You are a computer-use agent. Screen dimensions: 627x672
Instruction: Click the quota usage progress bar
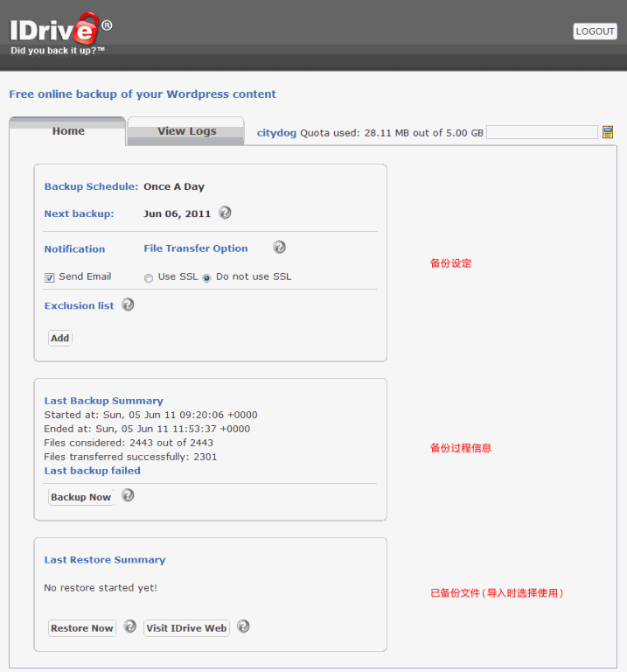pyautogui.click(x=541, y=132)
